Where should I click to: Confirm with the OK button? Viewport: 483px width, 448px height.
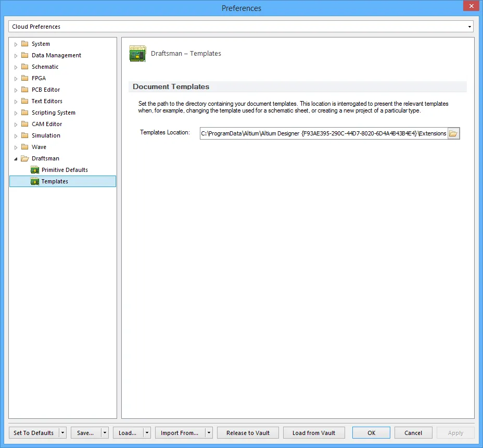(371, 433)
